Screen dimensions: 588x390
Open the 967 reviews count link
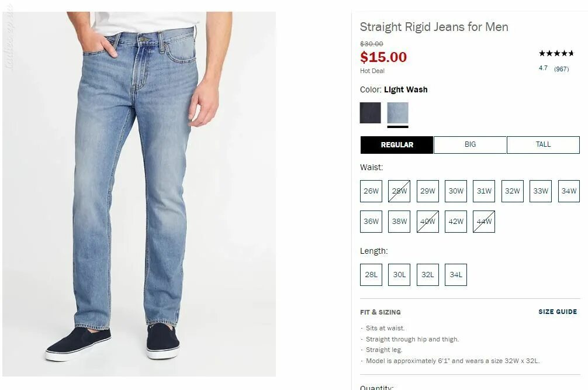pyautogui.click(x=561, y=68)
